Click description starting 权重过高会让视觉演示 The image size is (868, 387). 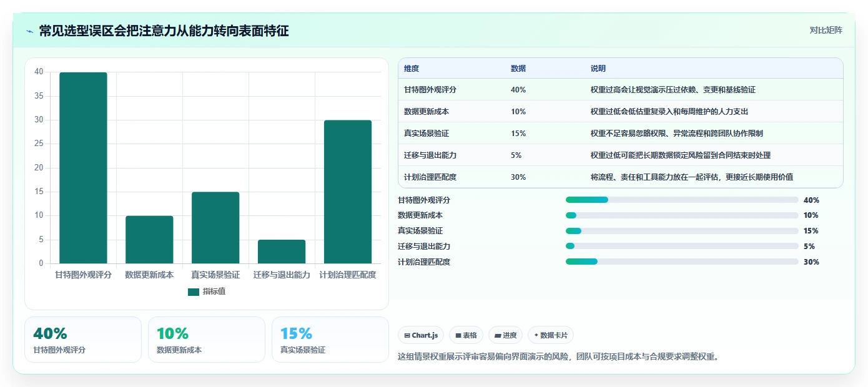(673, 90)
